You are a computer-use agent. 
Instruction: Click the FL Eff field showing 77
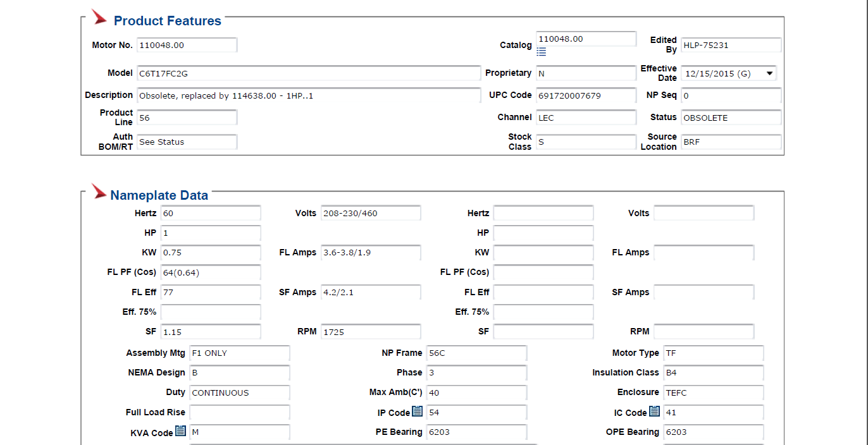pyautogui.click(x=211, y=293)
